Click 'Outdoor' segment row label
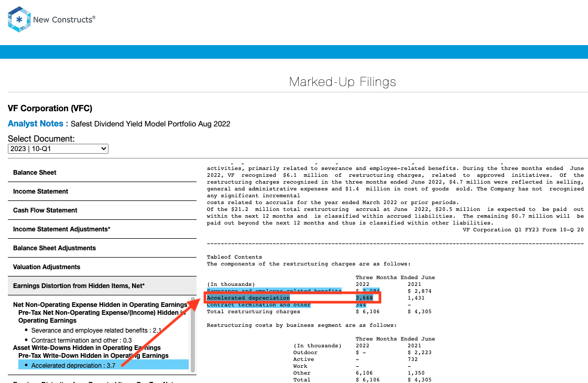Screen dimensions: 588x383 [x=305, y=353]
